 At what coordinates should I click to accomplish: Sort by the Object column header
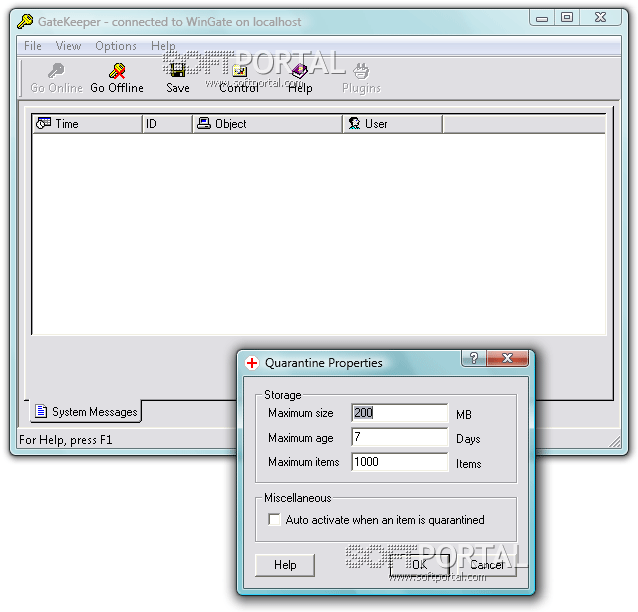coord(267,124)
